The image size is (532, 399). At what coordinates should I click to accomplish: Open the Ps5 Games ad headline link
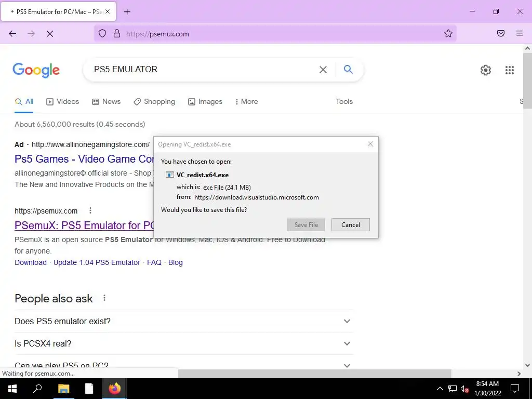tap(84, 159)
